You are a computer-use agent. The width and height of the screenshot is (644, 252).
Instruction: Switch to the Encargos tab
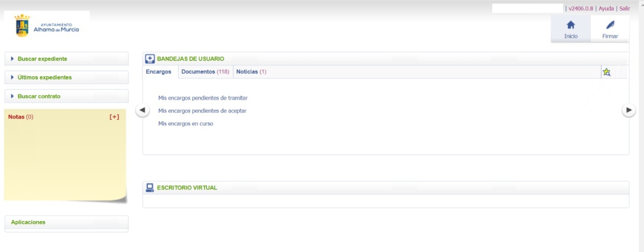[x=159, y=72]
